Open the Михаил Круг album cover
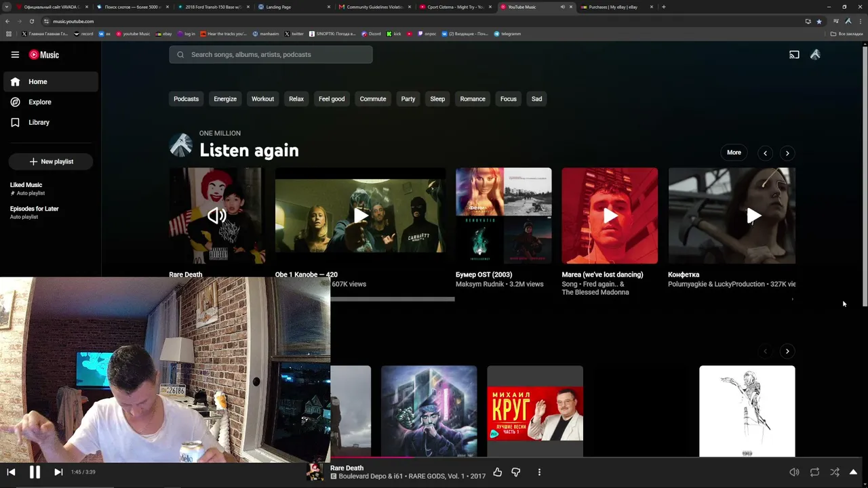Screen dimensions: 868x488 click(535, 411)
